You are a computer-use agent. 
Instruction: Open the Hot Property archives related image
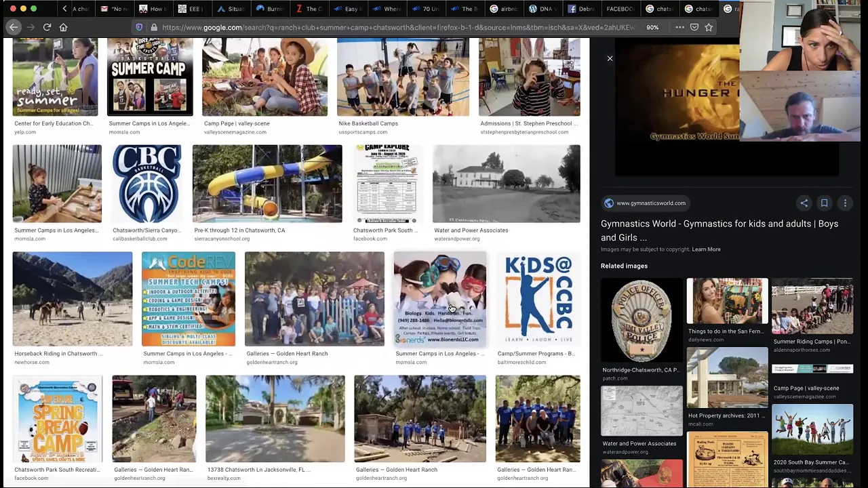coord(727,378)
